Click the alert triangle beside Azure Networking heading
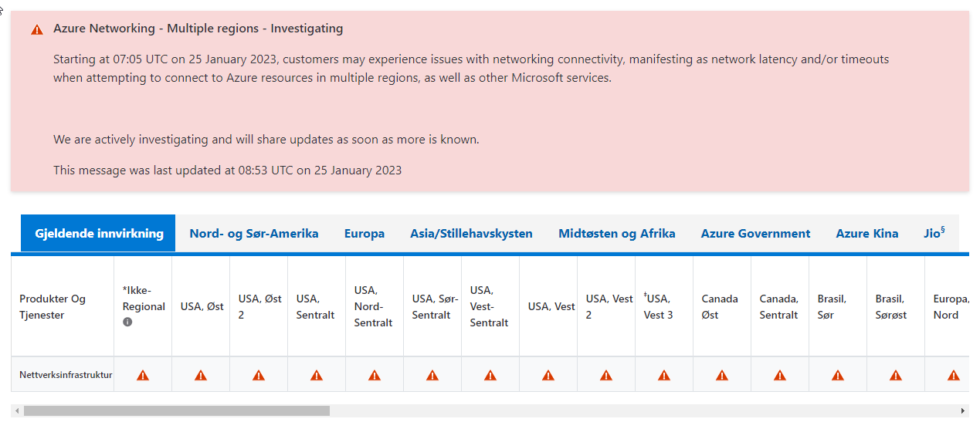980x422 pixels. pos(37,30)
